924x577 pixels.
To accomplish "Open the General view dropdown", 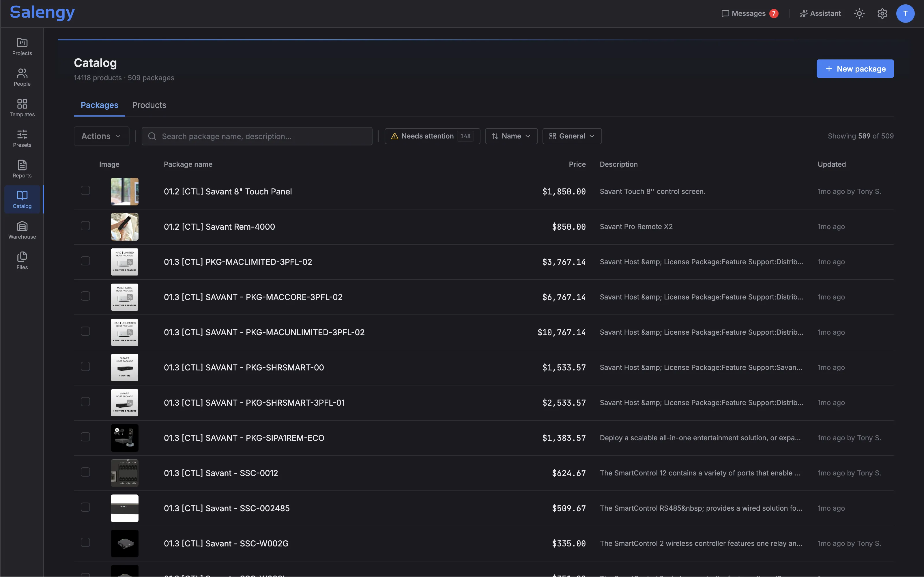I will tap(572, 136).
